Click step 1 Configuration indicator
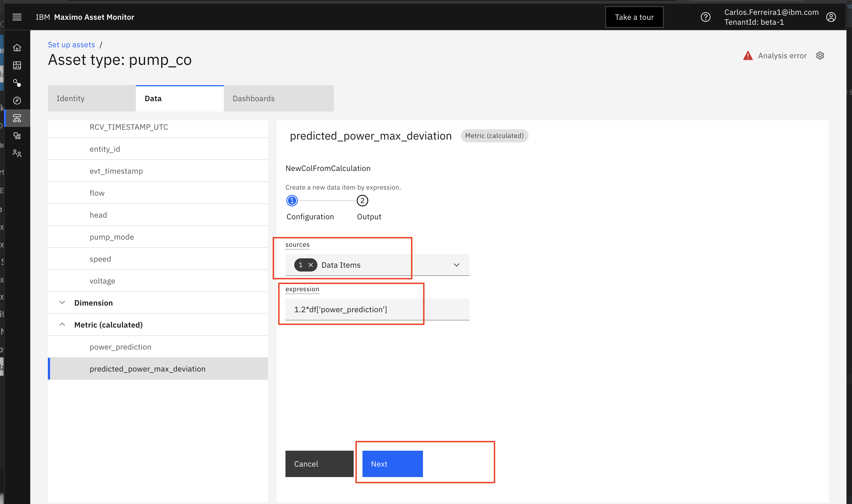 [x=292, y=200]
